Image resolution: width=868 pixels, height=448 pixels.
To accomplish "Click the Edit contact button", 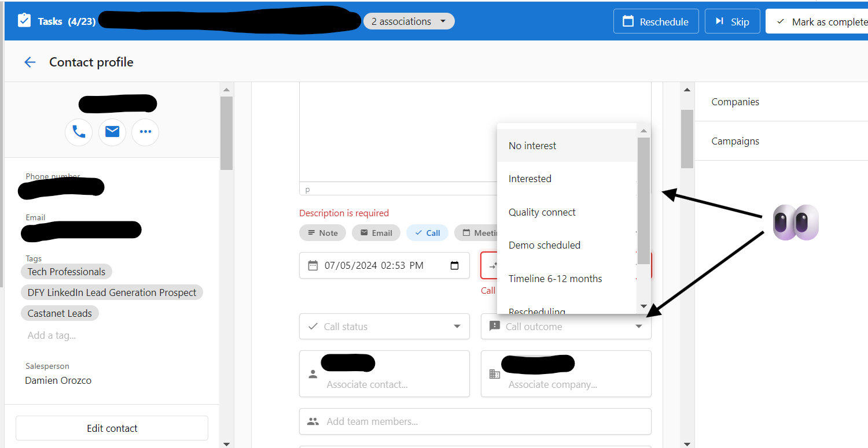I will pyautogui.click(x=112, y=428).
